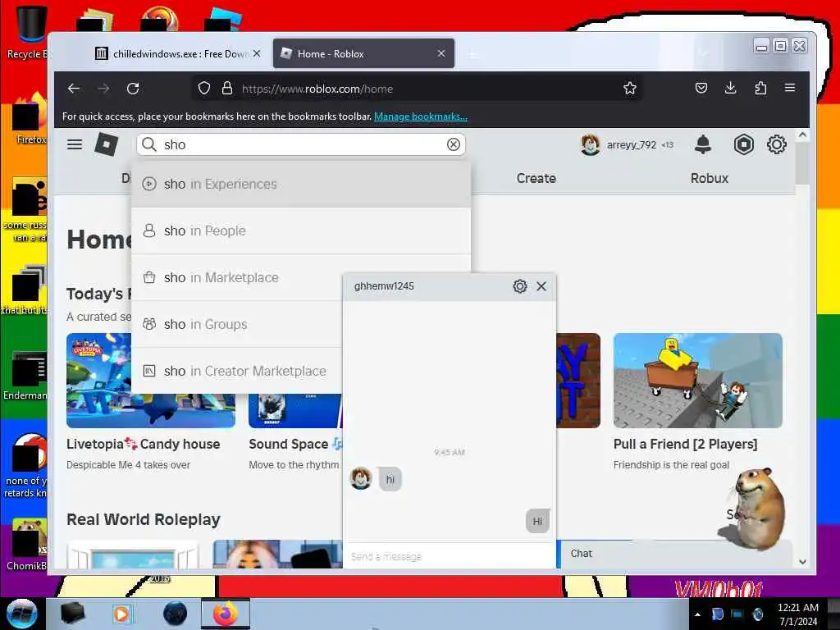The width and height of the screenshot is (840, 630).
Task: Close the ghhemw1245 chat window
Action: pos(541,286)
